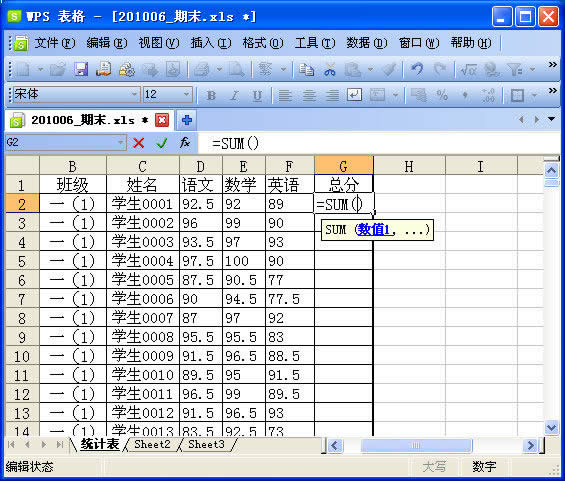Toggle Bold formatting
The width and height of the screenshot is (565, 481).
click(x=211, y=95)
